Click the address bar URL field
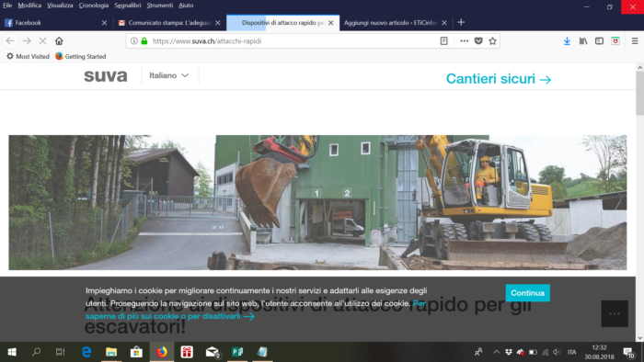This screenshot has width=644, height=362. [293, 41]
